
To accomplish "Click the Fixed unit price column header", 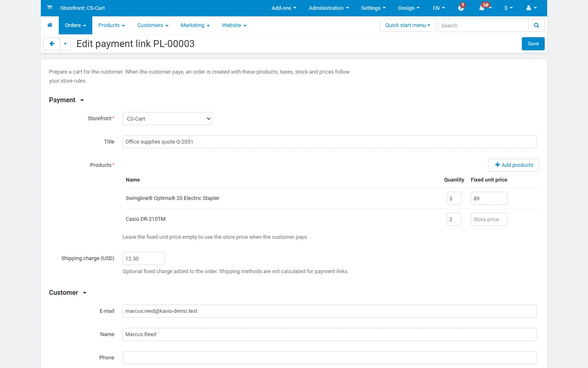I will click(x=489, y=180).
